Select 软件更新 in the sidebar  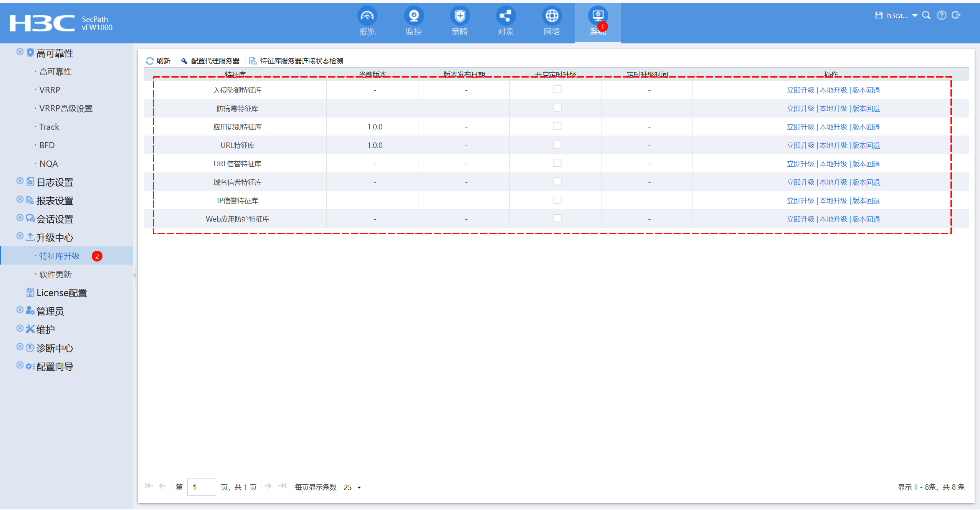click(55, 275)
